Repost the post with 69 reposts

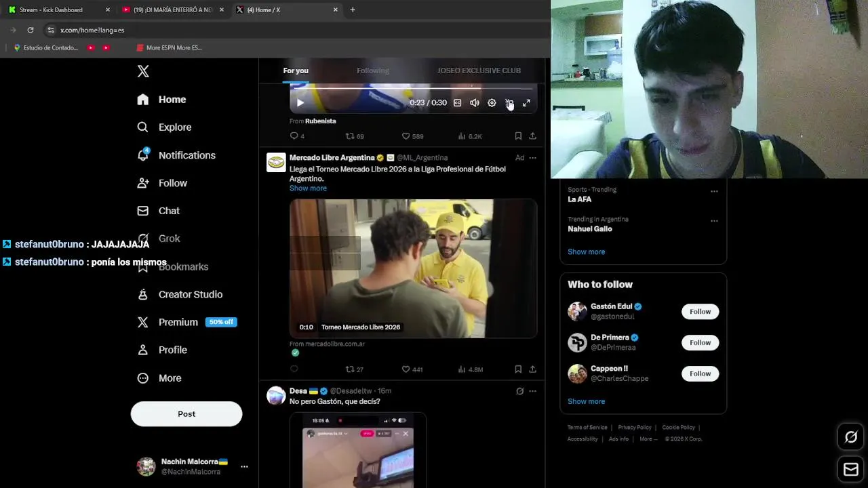pyautogui.click(x=354, y=136)
